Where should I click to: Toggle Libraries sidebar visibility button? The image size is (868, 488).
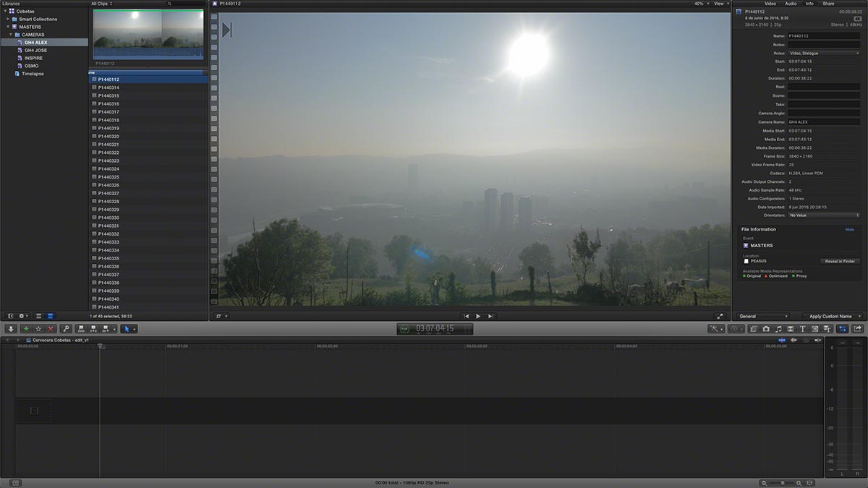tap(10, 316)
